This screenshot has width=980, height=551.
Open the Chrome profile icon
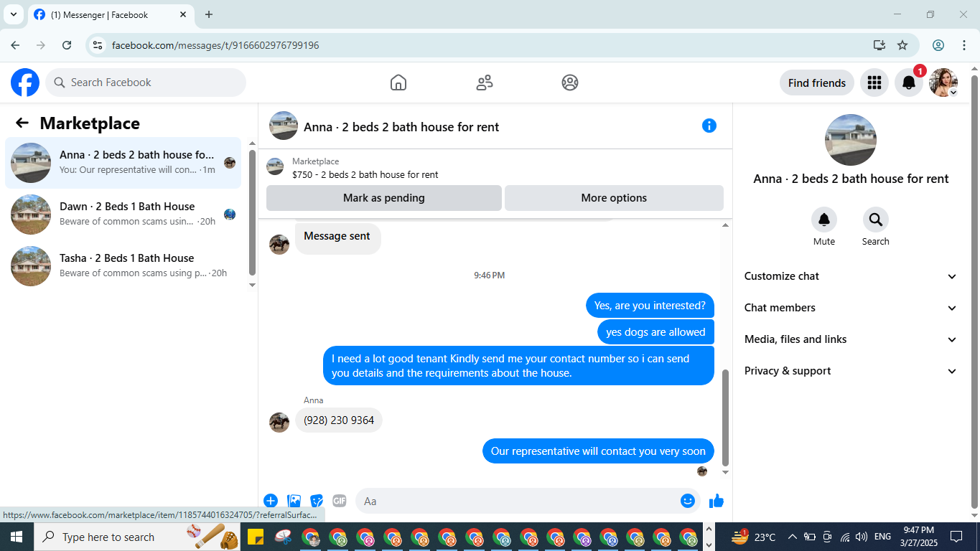coord(938,45)
